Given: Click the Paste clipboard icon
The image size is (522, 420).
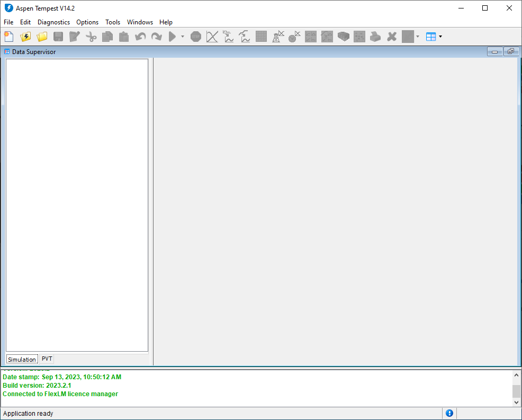Looking at the screenshot, I should (124, 37).
